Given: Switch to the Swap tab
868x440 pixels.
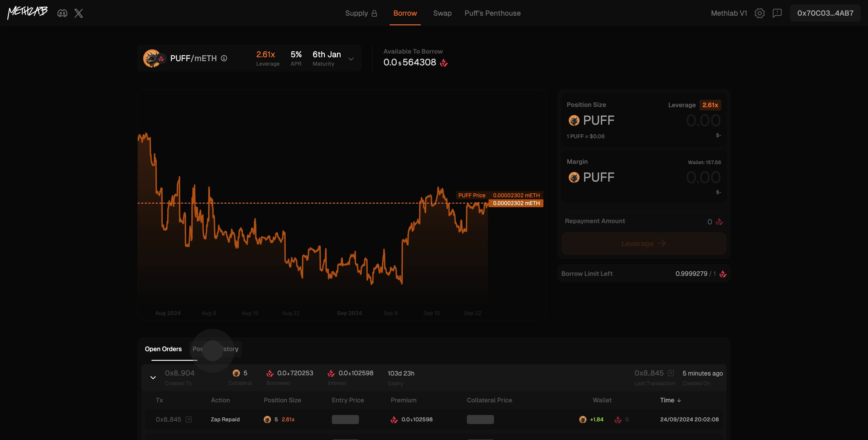Looking at the screenshot, I should point(442,13).
